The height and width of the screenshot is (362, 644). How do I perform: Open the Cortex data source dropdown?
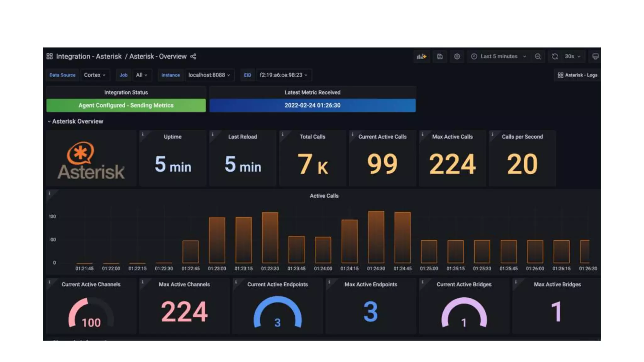[95, 75]
